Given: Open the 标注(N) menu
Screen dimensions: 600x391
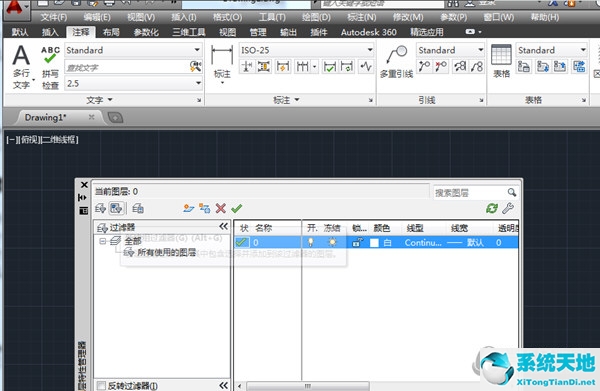Looking at the screenshot, I should pos(362,17).
